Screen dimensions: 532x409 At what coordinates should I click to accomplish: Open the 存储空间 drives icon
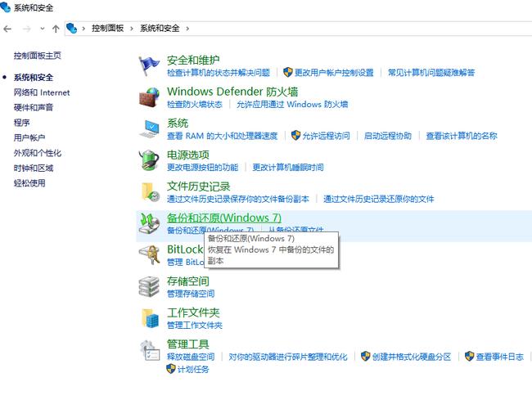[149, 286]
